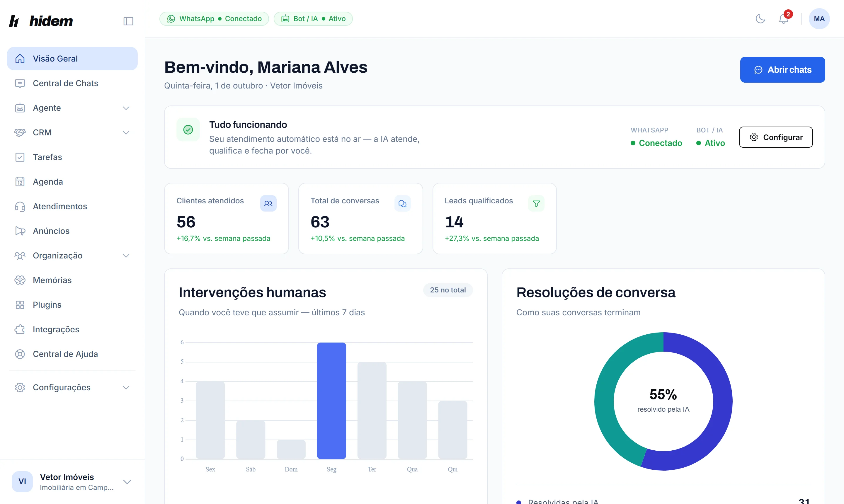Image resolution: width=844 pixels, height=504 pixels.
Task: Open Central de Chats
Action: pyautogui.click(x=72, y=83)
